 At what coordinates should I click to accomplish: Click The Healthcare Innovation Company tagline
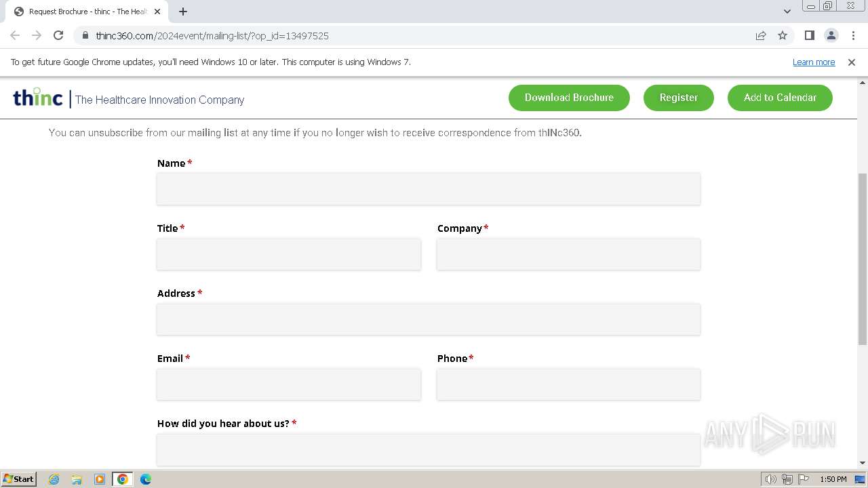coord(159,100)
